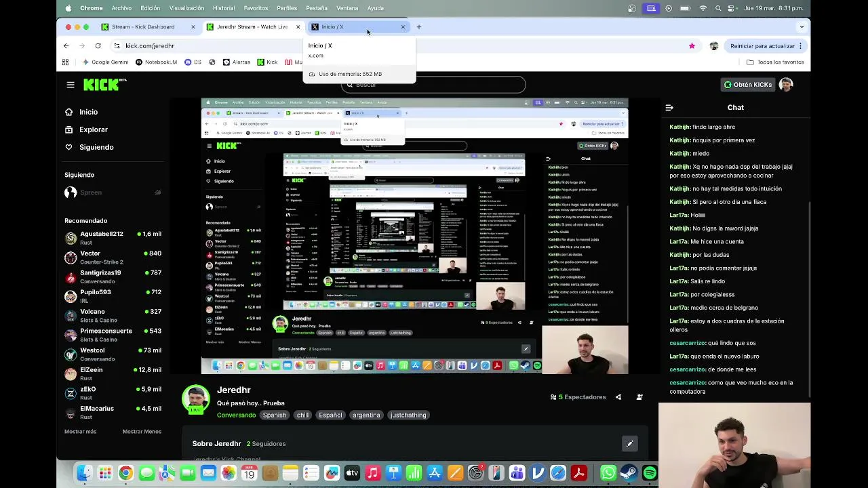Click the follow person icon by stream info
The height and width of the screenshot is (488, 868).
point(639,397)
